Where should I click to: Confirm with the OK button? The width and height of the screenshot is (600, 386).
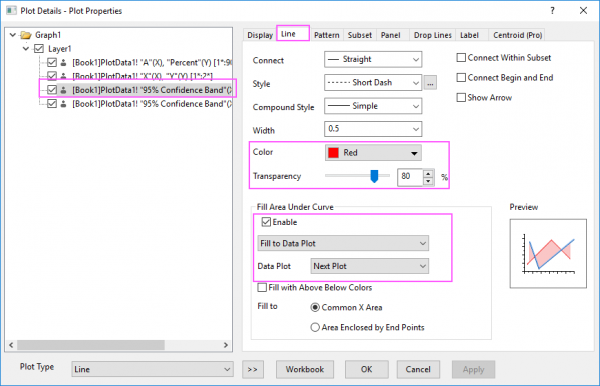(367, 369)
